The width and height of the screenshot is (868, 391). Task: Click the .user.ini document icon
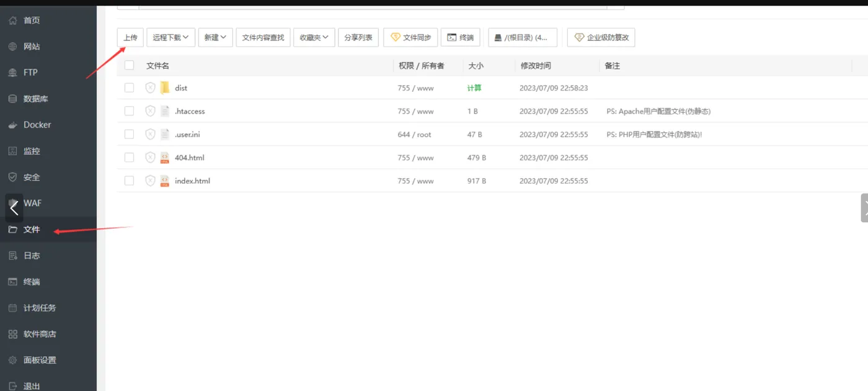click(165, 134)
